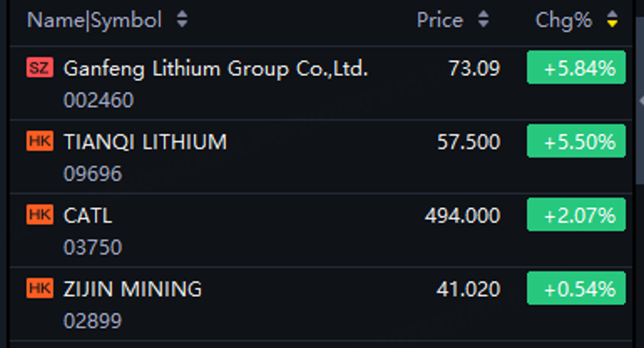Sort the list by Name|Symbol arrows
644x348 pixels.
182,20
